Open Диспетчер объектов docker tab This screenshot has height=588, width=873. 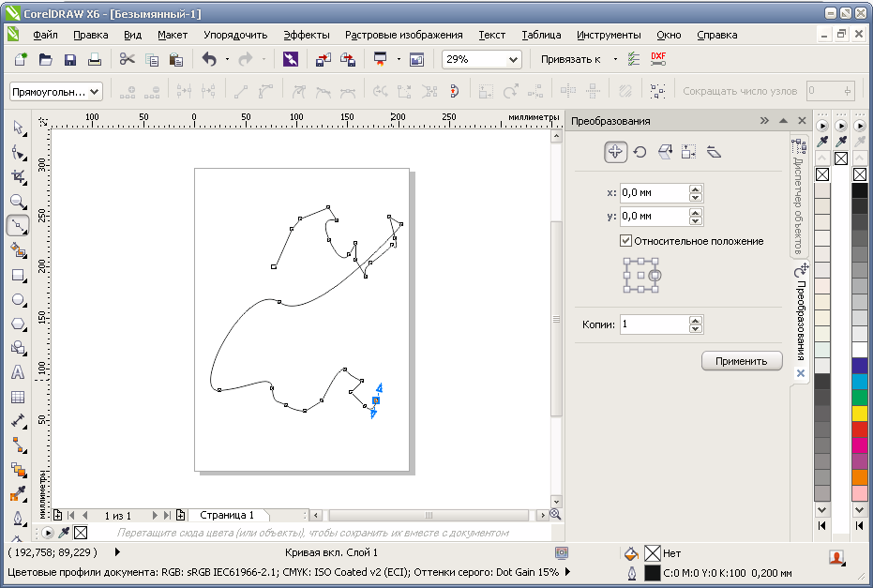798,197
